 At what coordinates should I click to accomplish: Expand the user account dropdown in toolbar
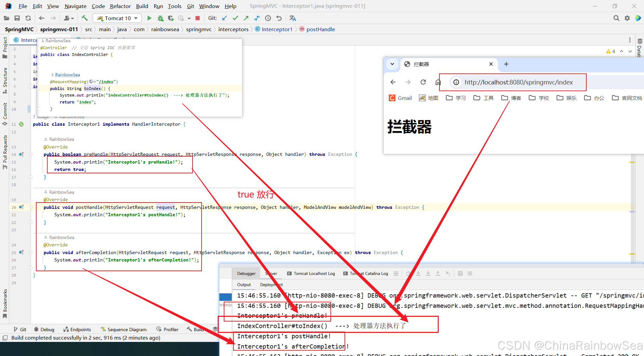(69, 18)
